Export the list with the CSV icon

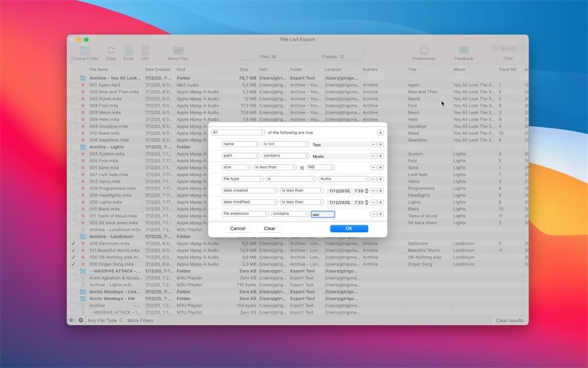click(x=145, y=50)
